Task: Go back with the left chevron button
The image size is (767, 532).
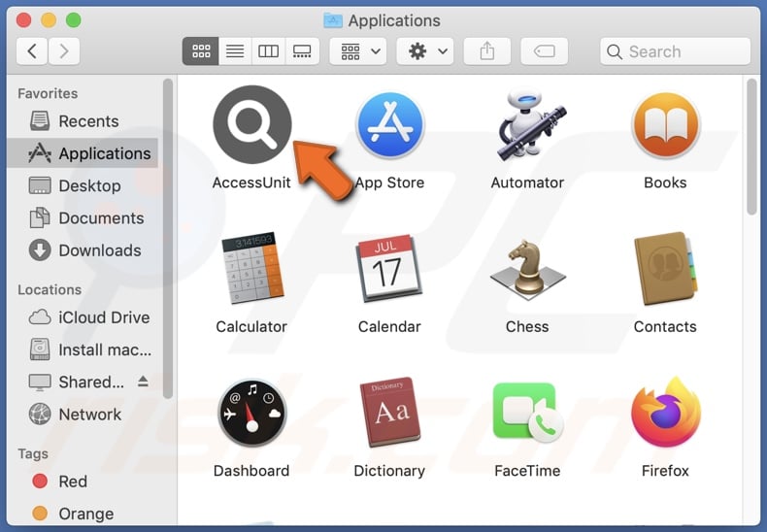Action: point(32,50)
